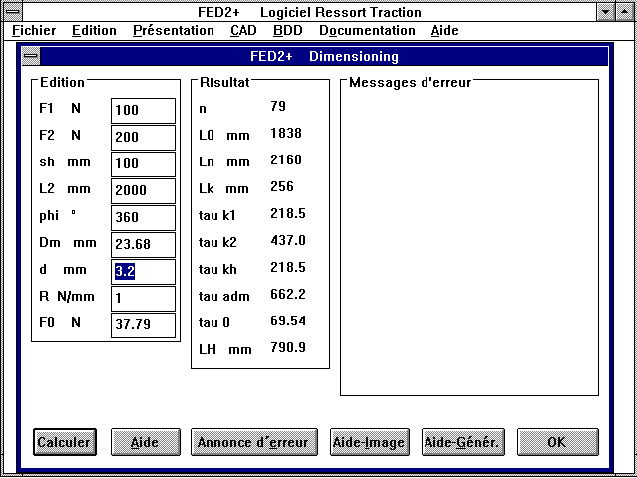Open the BDD menu

pos(287,30)
